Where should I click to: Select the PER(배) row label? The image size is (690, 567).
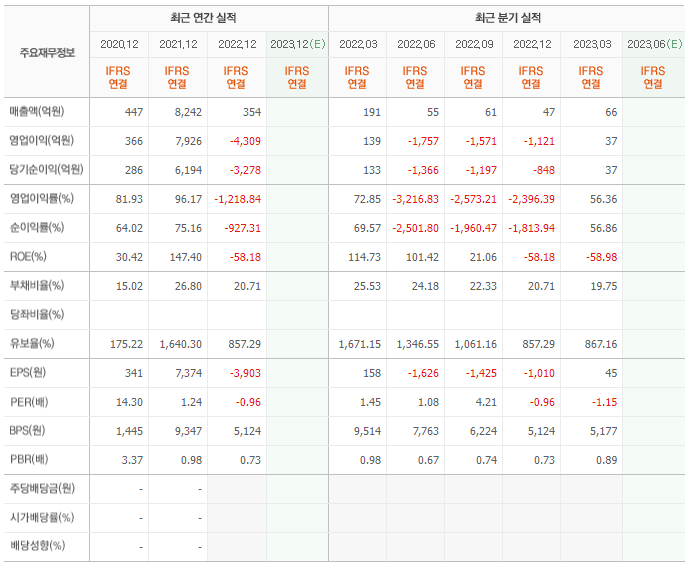[29, 402]
